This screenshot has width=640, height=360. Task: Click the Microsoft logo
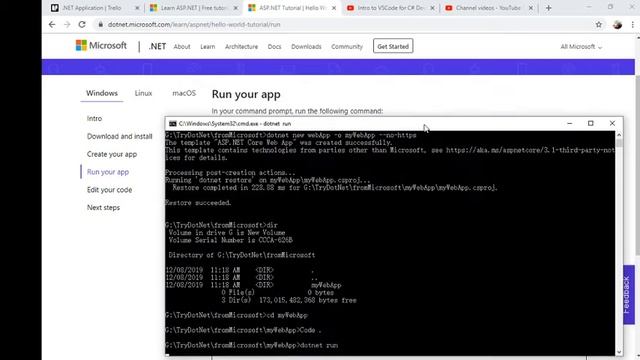pos(101,45)
